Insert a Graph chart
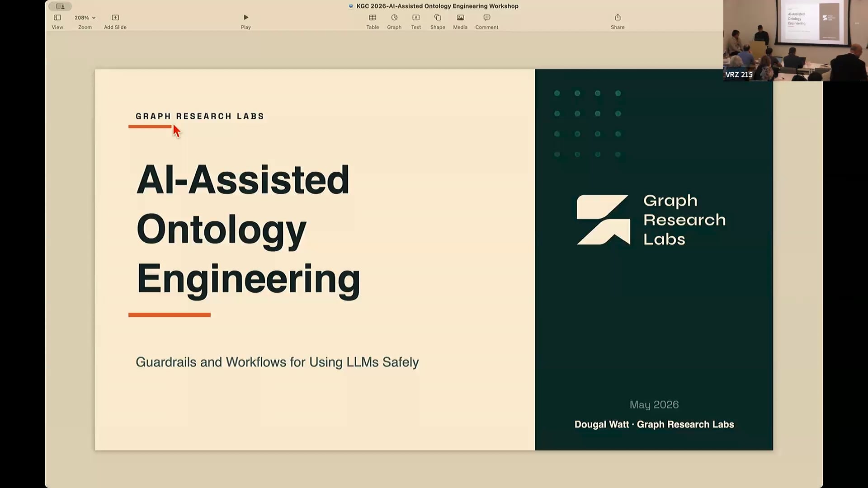868x488 pixels. pyautogui.click(x=394, y=21)
